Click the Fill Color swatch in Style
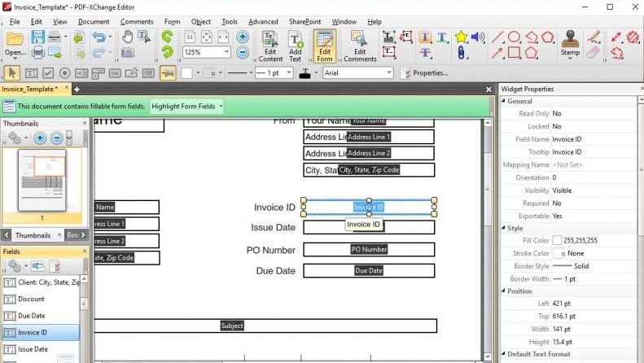Screen dimensions: 644x363 tap(558, 240)
